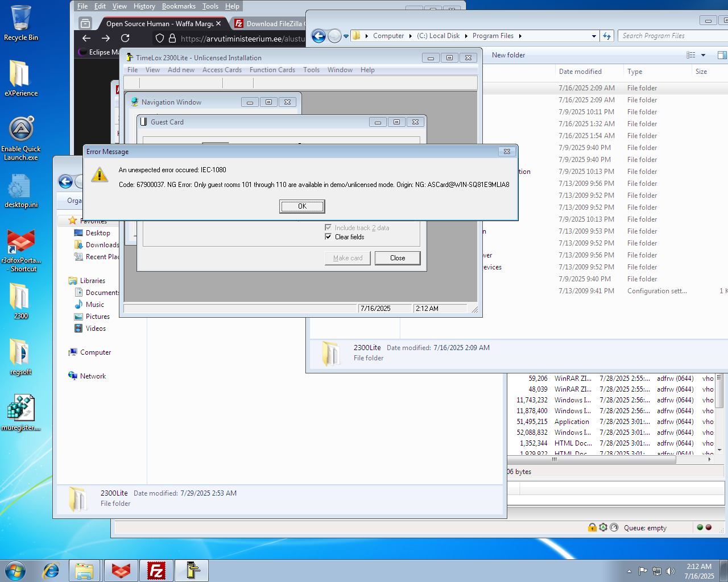Click the Make card button
The image size is (728, 582).
[348, 258]
